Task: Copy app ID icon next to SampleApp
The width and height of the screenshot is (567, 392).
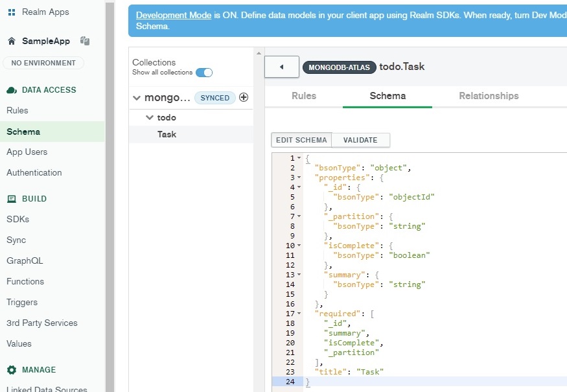Action: (85, 41)
